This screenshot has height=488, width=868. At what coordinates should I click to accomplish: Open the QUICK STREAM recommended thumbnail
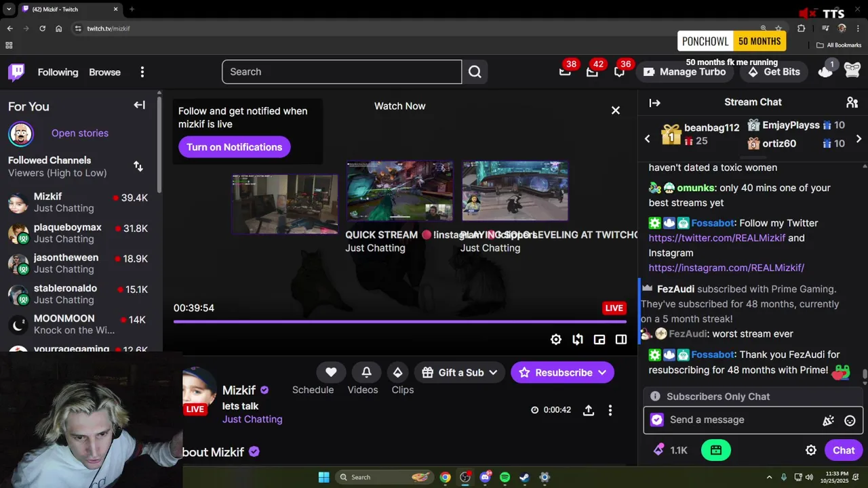[399, 191]
